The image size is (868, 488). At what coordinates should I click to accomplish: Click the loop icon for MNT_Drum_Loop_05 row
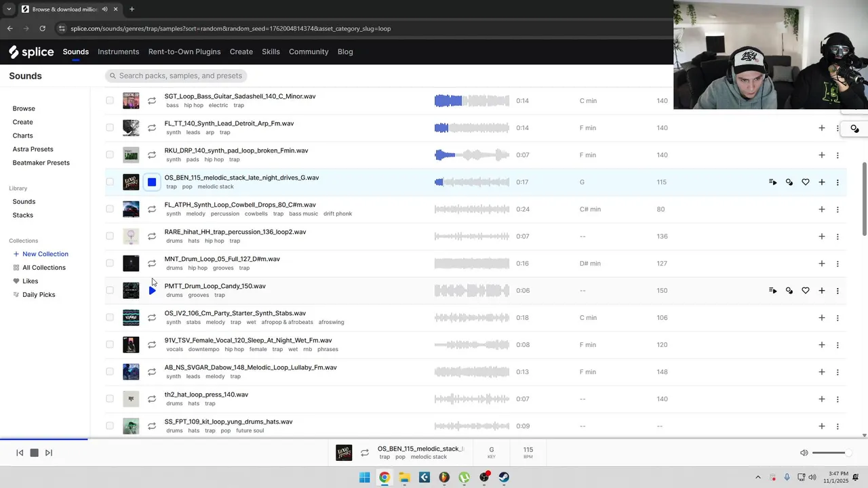pos(152,263)
